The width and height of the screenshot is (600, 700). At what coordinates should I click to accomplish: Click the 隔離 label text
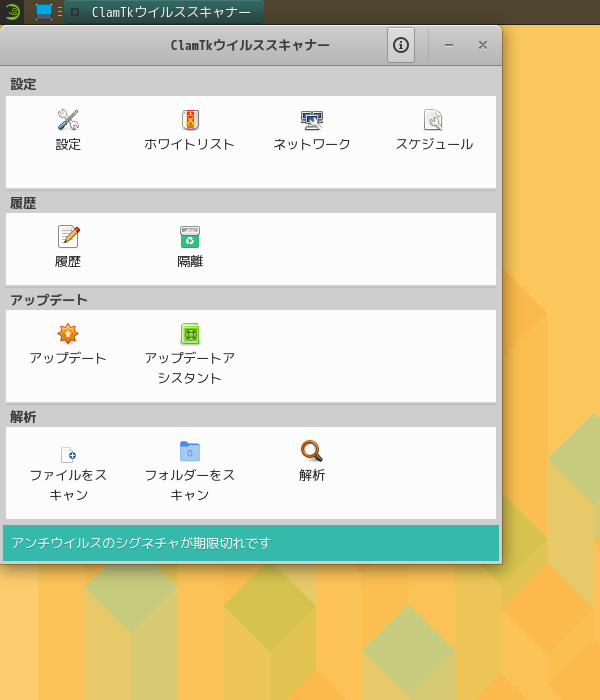click(x=190, y=261)
